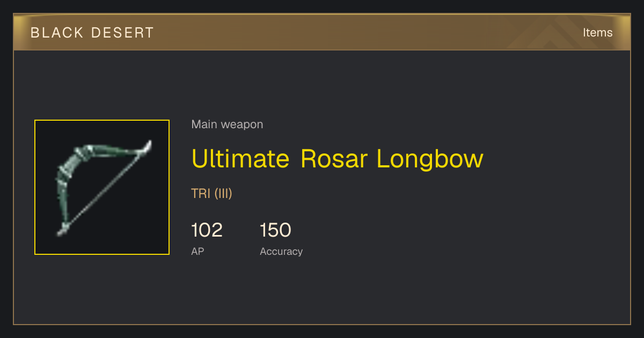Click the lower tip of the bow
Viewport: 644px width, 338px height.
click(63, 230)
